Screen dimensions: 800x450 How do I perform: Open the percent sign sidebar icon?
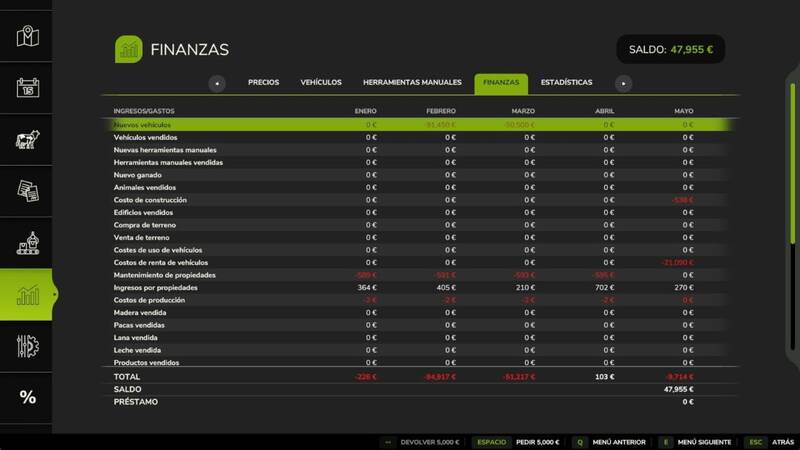pyautogui.click(x=28, y=397)
